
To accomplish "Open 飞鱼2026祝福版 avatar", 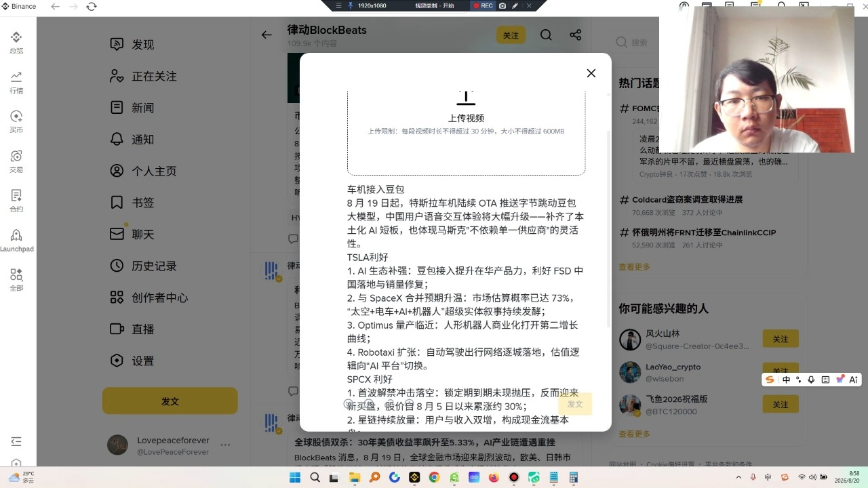I will (x=630, y=405).
